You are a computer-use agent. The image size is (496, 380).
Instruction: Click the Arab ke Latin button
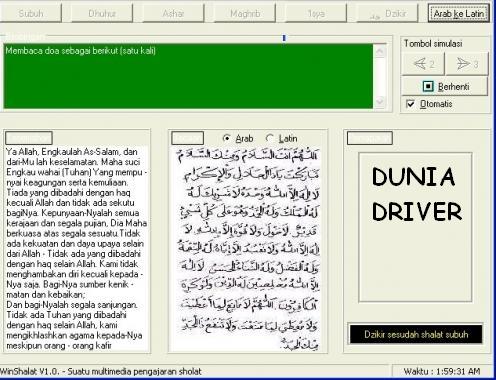459,13
